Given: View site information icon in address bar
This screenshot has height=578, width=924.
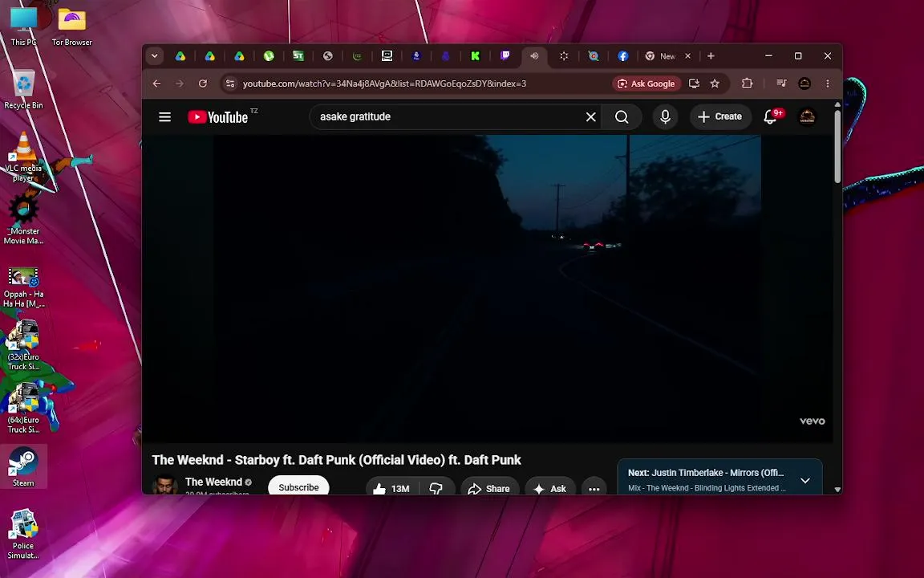Looking at the screenshot, I should click(x=230, y=83).
